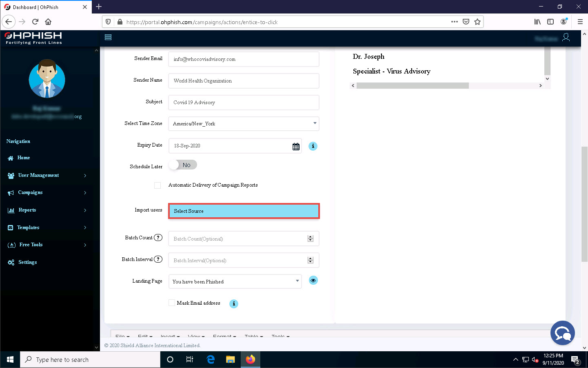
Task: Show the Expiry Date info tooltip icon
Action: pos(313,146)
